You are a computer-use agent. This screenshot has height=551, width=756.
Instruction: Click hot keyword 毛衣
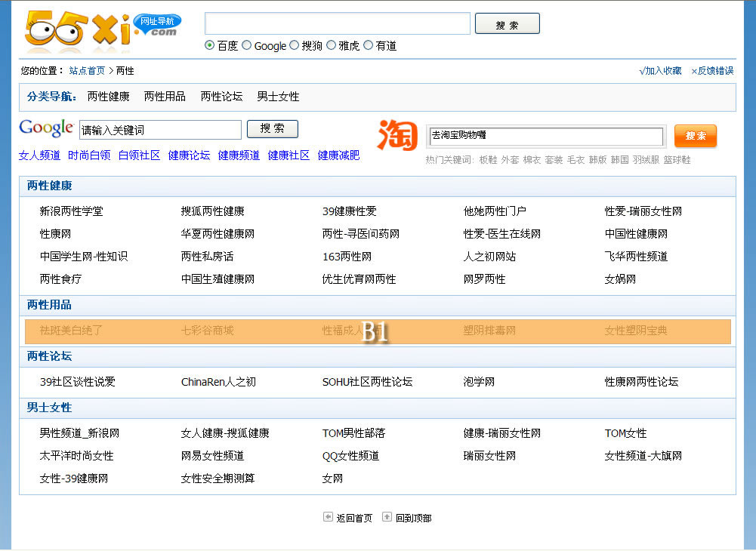point(575,159)
